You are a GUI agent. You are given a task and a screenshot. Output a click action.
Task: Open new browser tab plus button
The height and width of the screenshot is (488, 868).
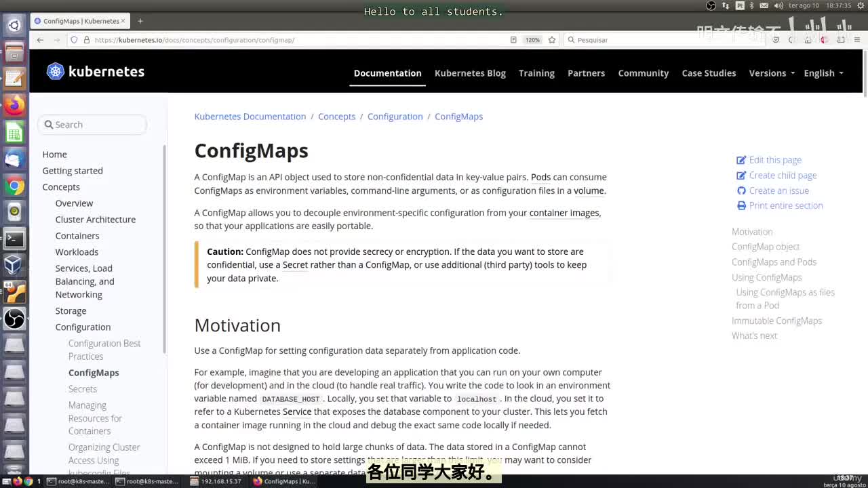point(140,21)
